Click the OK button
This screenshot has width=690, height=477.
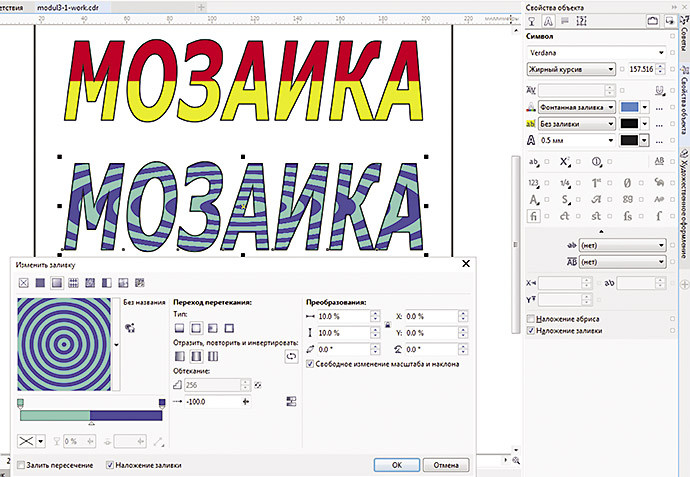[397, 465]
